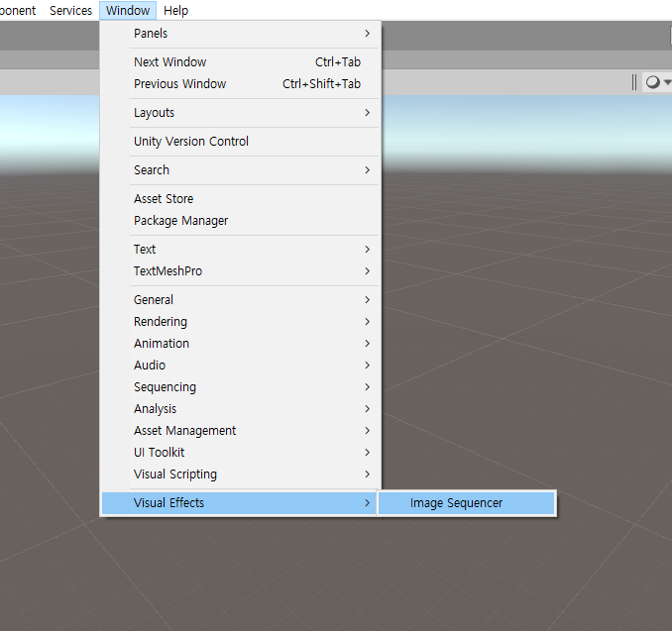Expand the Search submenu
Image resolution: width=672 pixels, height=631 pixels.
pos(241,170)
